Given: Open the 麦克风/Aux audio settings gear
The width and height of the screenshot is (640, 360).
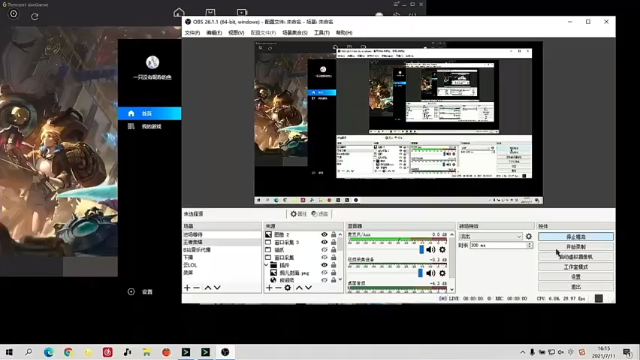Looking at the screenshot, I should (442, 249).
